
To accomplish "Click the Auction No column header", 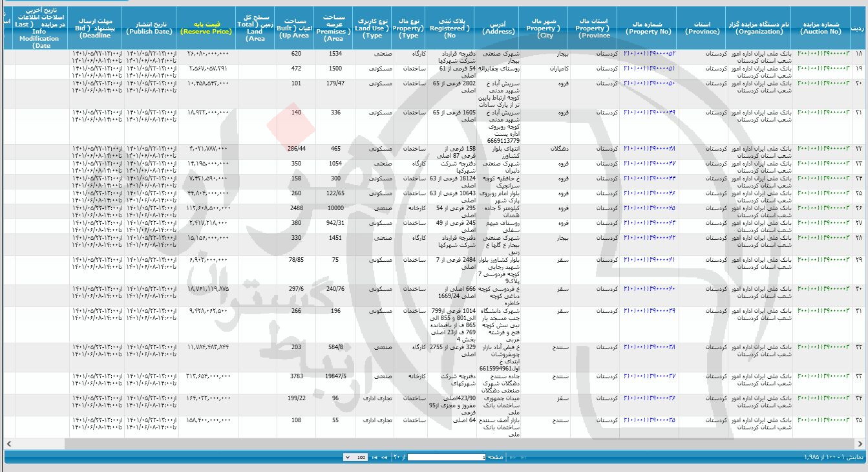I will (820, 27).
